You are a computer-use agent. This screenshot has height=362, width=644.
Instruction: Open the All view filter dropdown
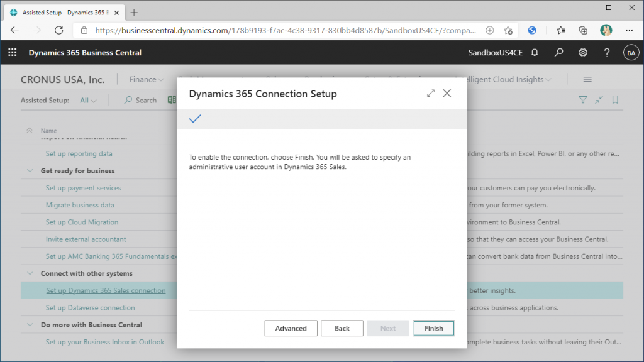(x=88, y=100)
